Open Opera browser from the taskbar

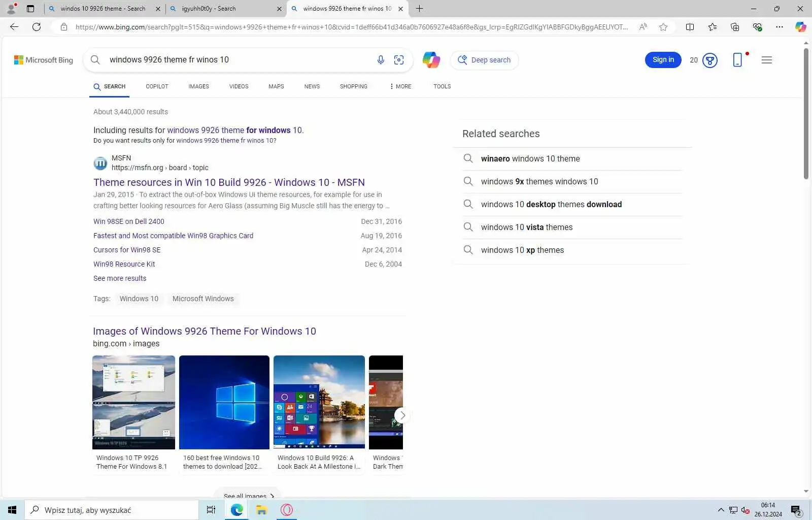pos(287,510)
